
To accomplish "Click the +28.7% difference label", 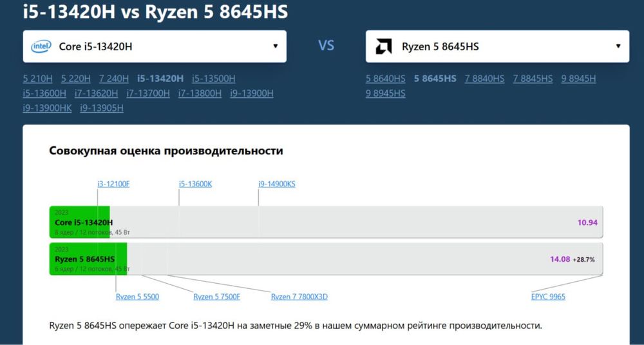I will tap(583, 259).
